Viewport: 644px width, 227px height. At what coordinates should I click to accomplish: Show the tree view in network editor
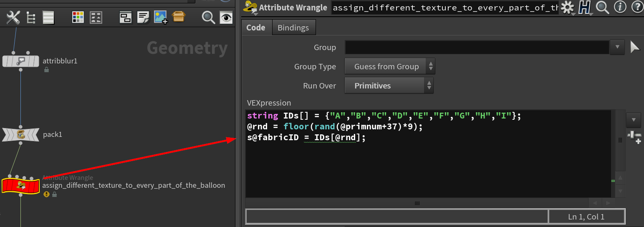[31, 17]
